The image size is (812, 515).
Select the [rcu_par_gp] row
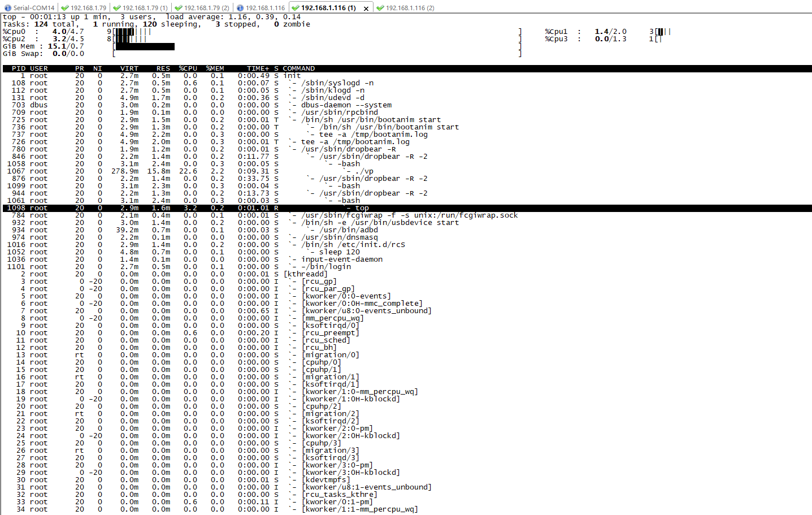tap(407, 289)
